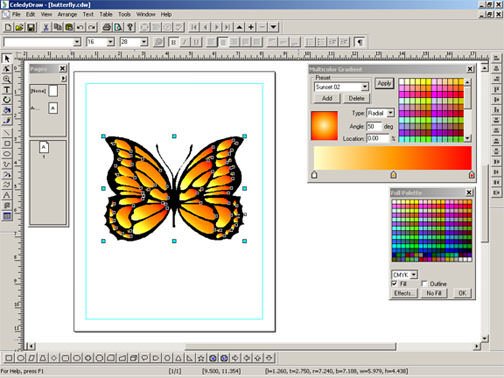Click the Location percent input field
Screen dimensions: 504x378
click(x=378, y=138)
